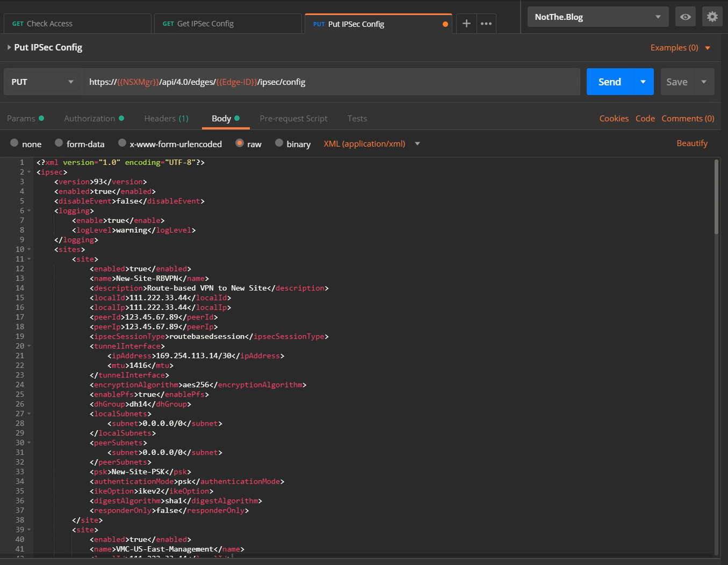Click the Beautify link

(691, 143)
